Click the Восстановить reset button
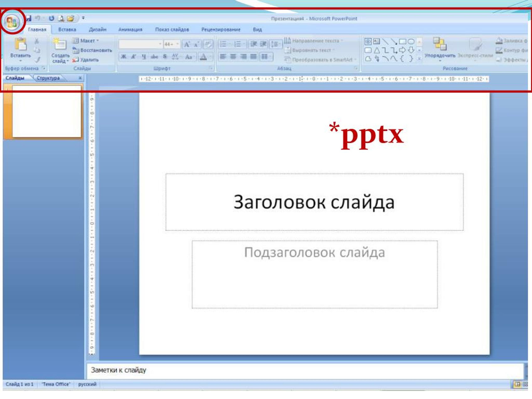Image resolution: width=532 pixels, height=399 pixels. pyautogui.click(x=92, y=50)
